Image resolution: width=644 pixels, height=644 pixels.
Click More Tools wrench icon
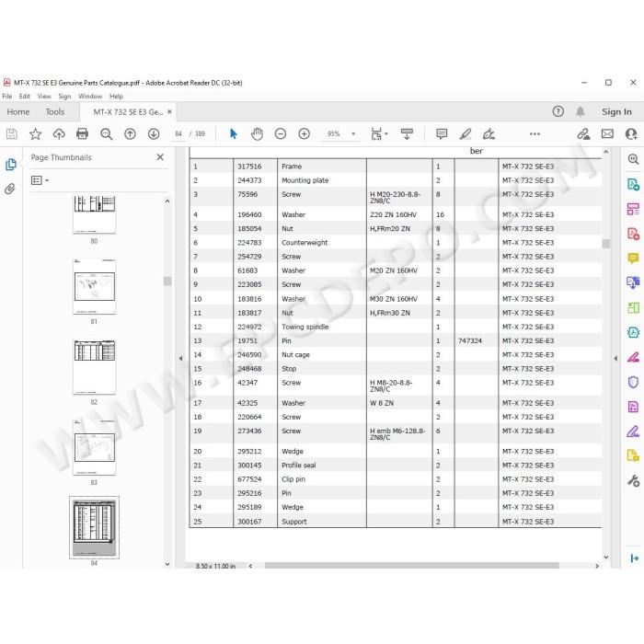click(x=633, y=480)
